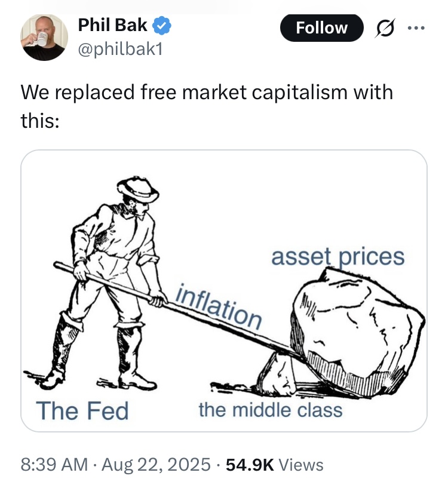Click the @philbak1 handle
This screenshot has height=491, width=448.
tap(121, 49)
